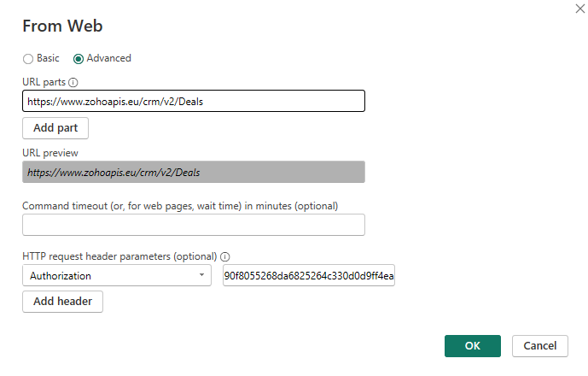Click the Command timeout input box
588x376 pixels.
click(x=194, y=225)
